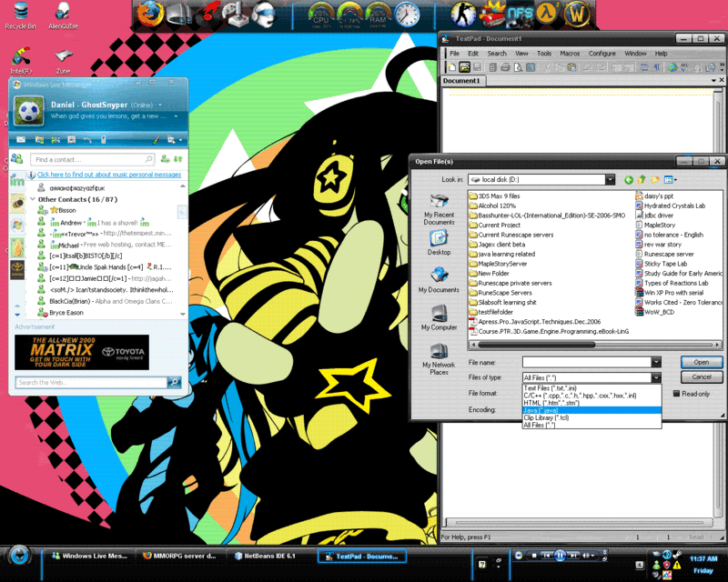Open the Macros menu in TextPad

pos(570,54)
